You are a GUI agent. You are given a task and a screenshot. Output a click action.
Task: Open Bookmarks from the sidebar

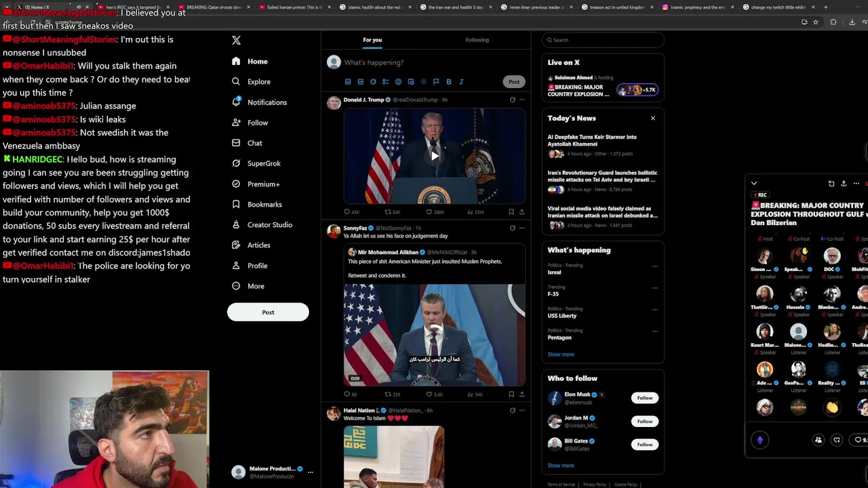(256, 204)
